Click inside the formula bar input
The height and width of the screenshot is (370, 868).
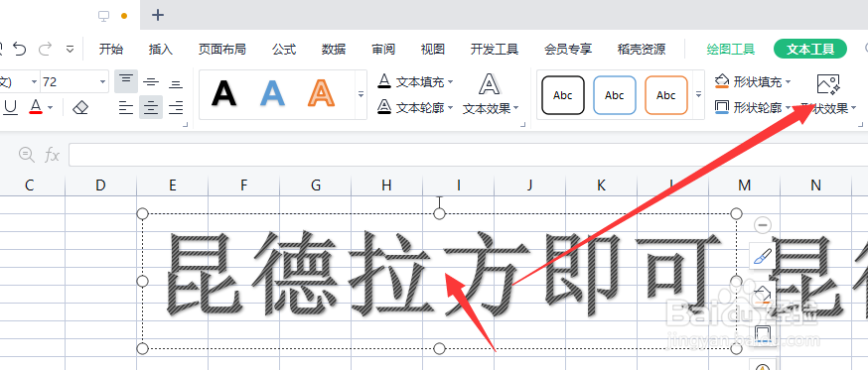pos(469,155)
